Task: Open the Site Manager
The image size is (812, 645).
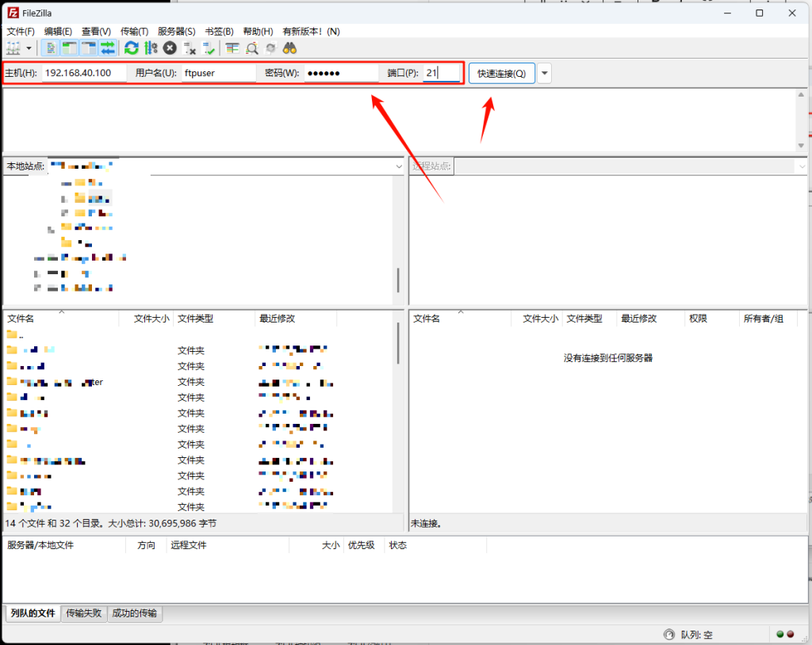Action: (14, 48)
